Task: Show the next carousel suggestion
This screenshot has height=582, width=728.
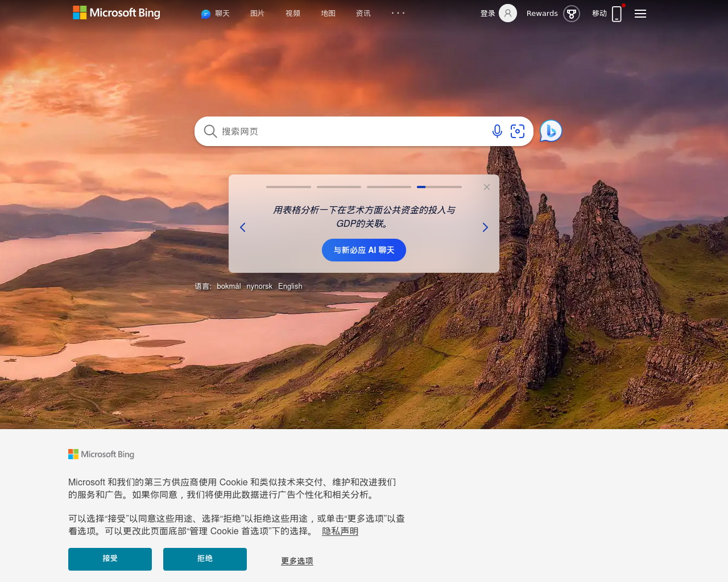Action: (x=485, y=227)
